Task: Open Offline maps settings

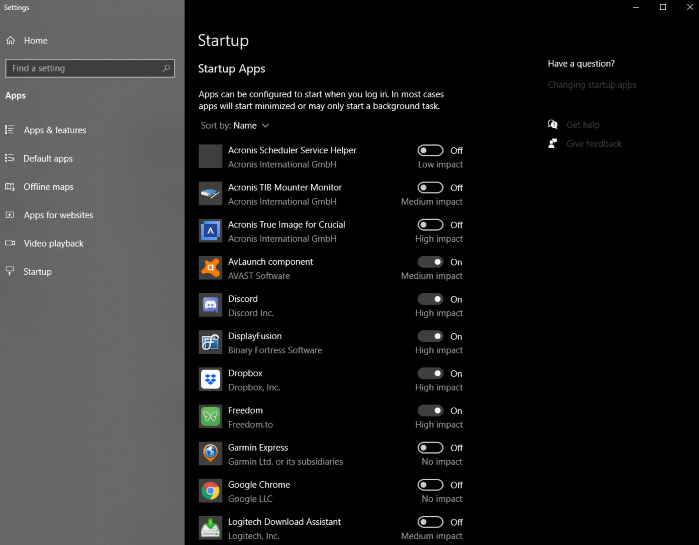Action: (48, 187)
